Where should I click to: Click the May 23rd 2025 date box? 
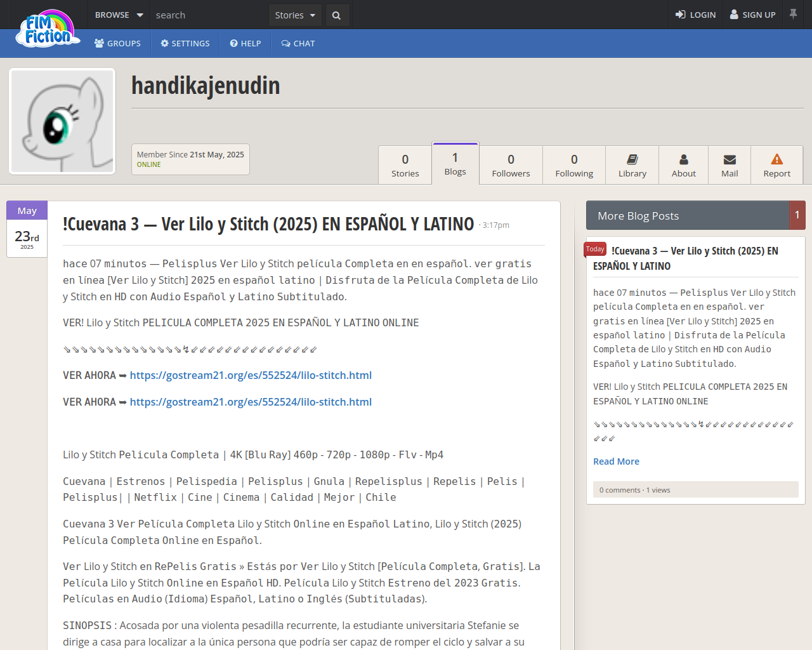click(27, 229)
